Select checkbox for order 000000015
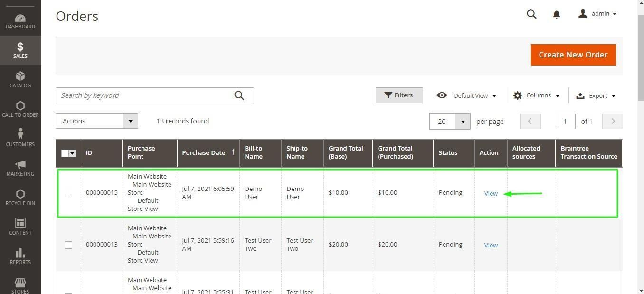The image size is (644, 294). [68, 193]
